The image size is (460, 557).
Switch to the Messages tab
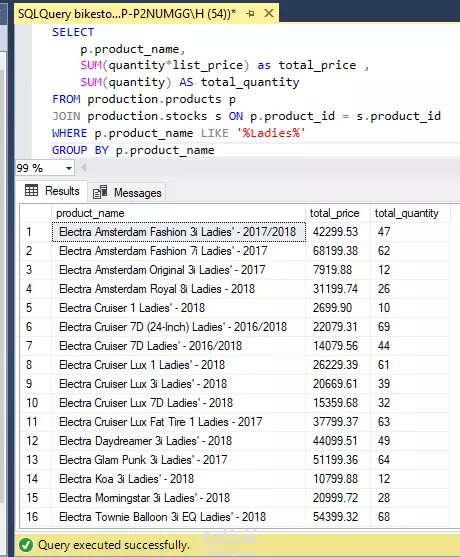[x=127, y=193]
